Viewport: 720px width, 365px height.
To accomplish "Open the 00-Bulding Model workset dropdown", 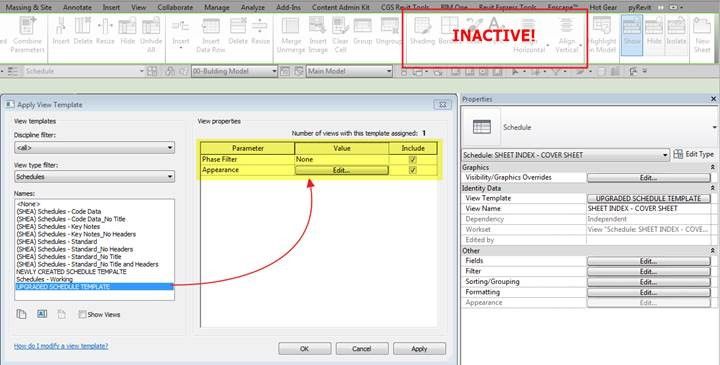I will pyautogui.click(x=234, y=71).
